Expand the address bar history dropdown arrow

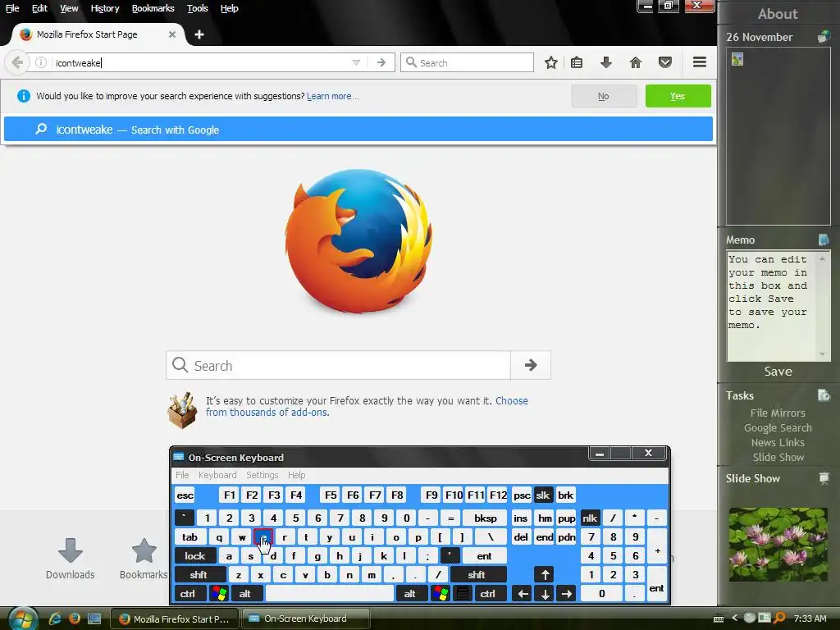click(x=356, y=62)
